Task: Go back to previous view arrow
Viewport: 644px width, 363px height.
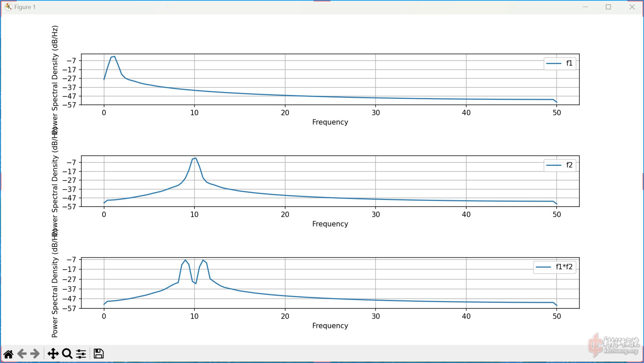Action: 22,354
